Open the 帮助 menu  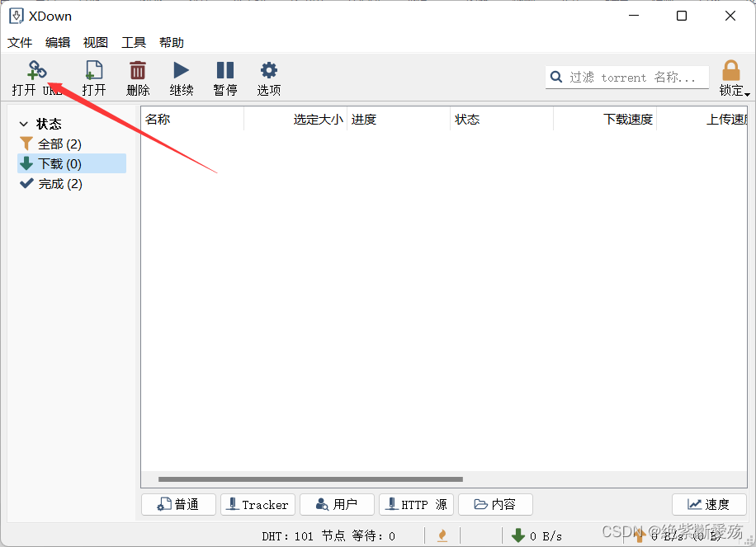click(172, 42)
